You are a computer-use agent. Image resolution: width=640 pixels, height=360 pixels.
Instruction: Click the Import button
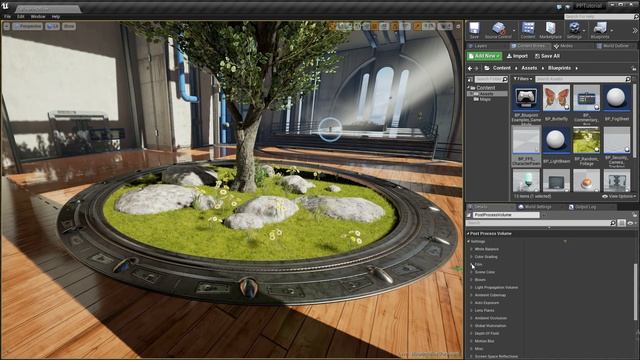pyautogui.click(x=517, y=56)
